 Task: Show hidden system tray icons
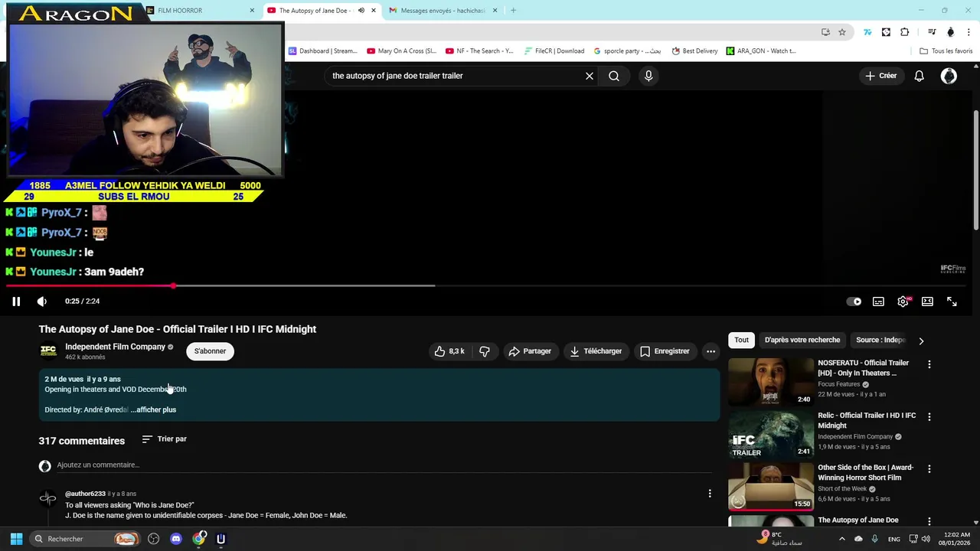(842, 539)
